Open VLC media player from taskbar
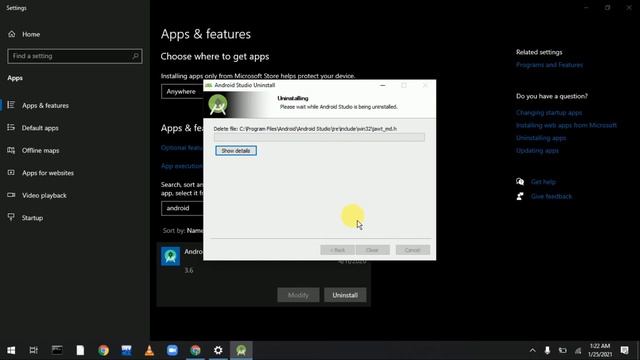This screenshot has height=360, width=640. pos(149,350)
